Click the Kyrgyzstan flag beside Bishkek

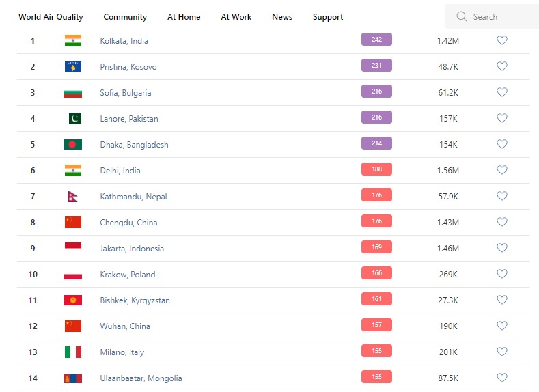click(73, 300)
